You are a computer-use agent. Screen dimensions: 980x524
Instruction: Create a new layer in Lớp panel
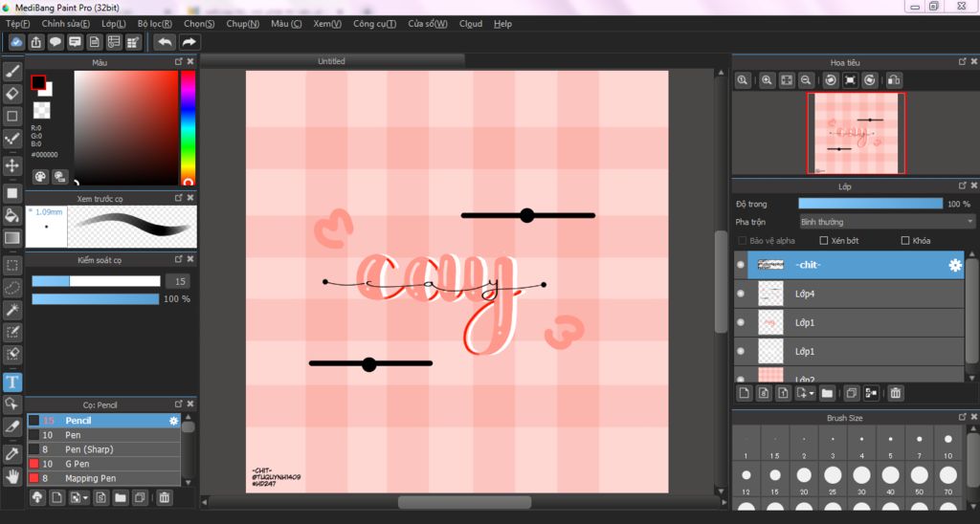(x=744, y=393)
